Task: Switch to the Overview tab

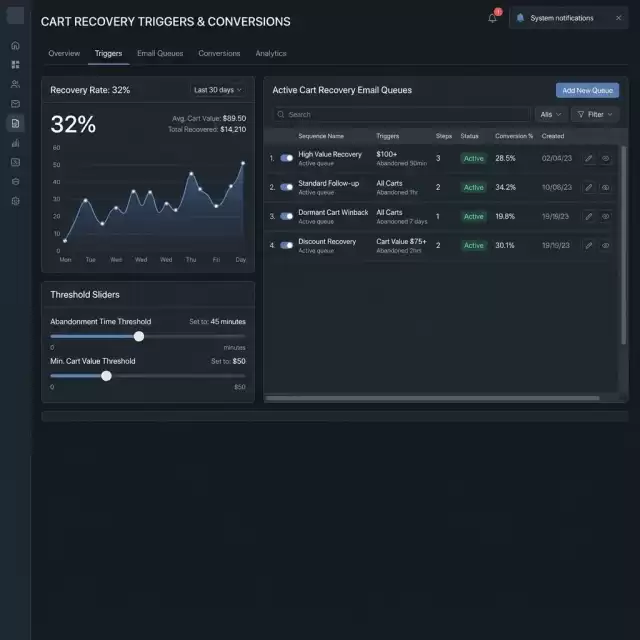Action: (64, 53)
